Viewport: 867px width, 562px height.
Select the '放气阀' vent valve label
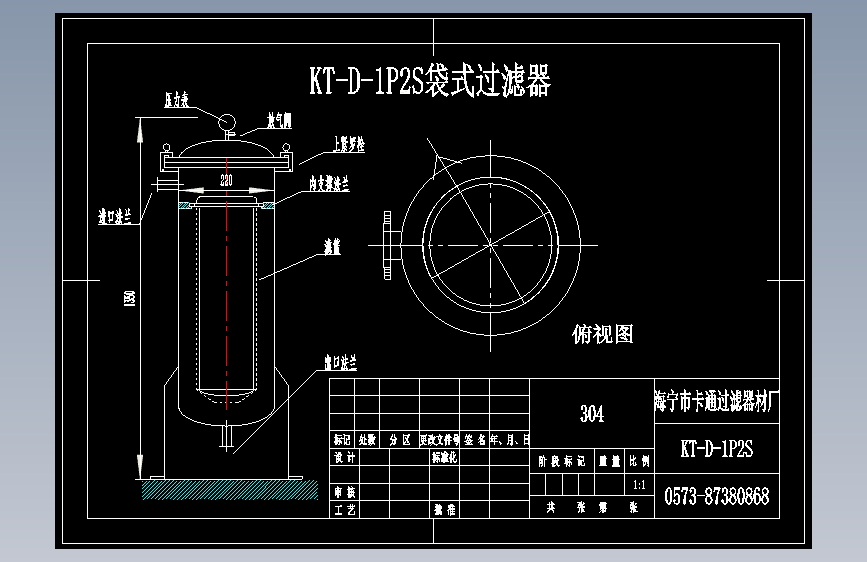click(279, 120)
